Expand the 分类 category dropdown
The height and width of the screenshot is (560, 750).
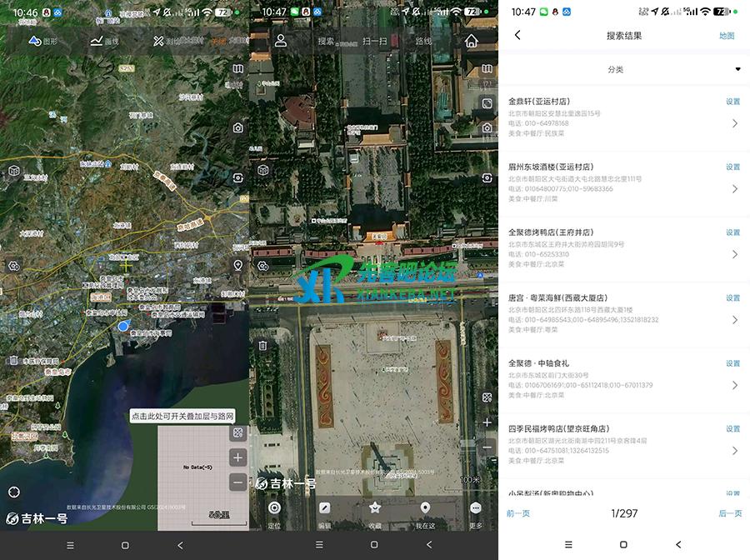pyautogui.click(x=737, y=69)
